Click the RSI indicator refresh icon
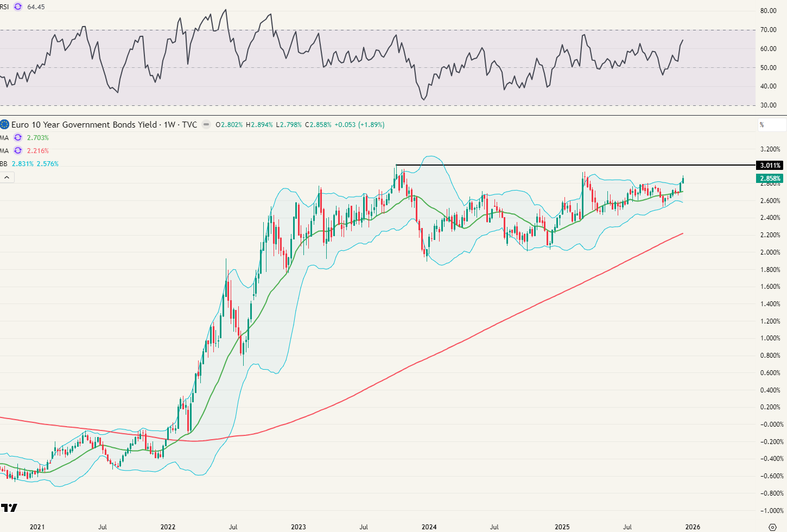Viewport: 787px width, 532px height. [18, 7]
